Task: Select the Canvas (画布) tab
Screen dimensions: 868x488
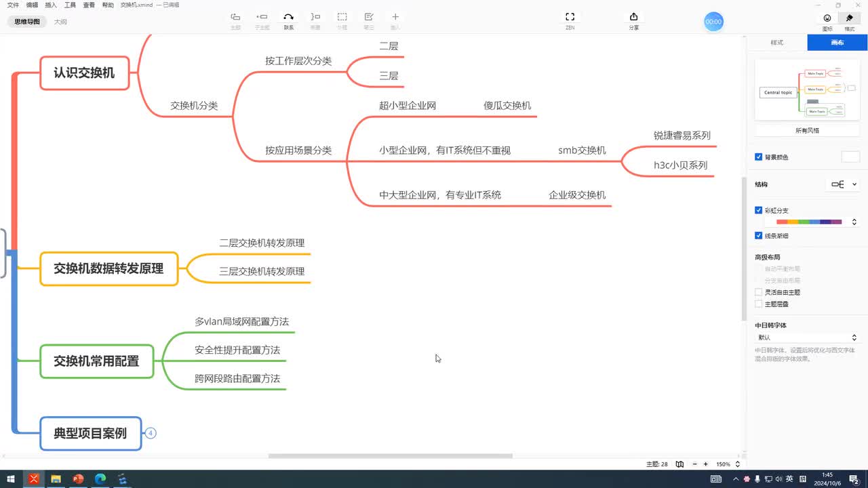Action: pos(837,42)
